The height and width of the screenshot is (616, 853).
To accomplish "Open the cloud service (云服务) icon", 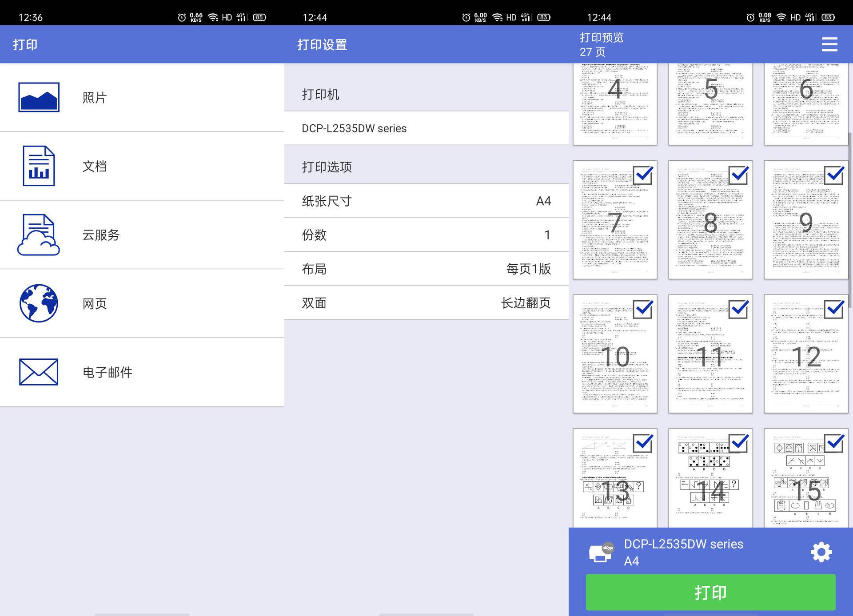I will click(x=39, y=234).
